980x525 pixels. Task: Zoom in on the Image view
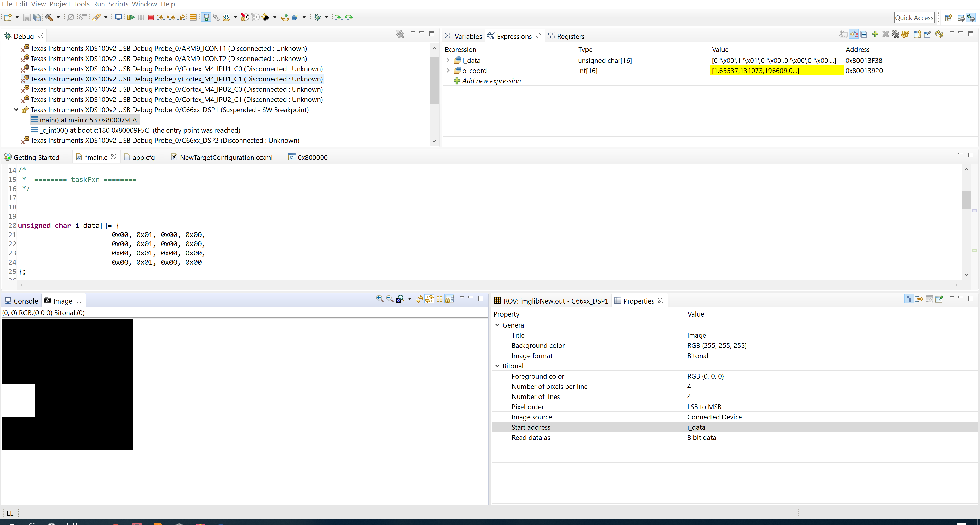(379, 299)
